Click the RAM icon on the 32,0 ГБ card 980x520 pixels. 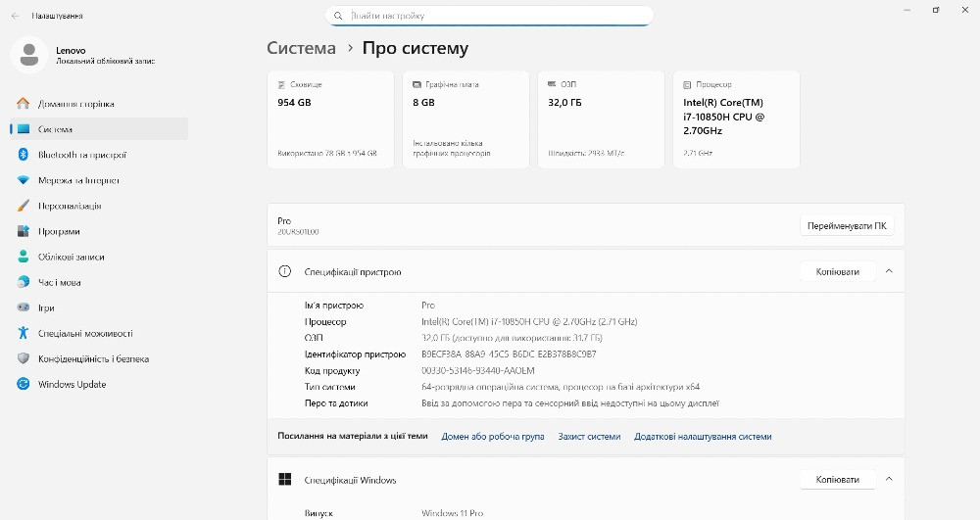(x=552, y=83)
